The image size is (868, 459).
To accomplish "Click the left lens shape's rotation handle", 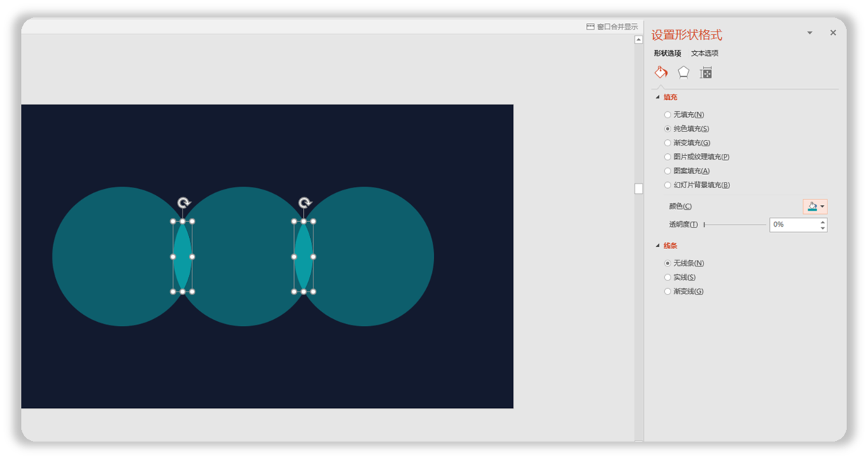I will (183, 203).
